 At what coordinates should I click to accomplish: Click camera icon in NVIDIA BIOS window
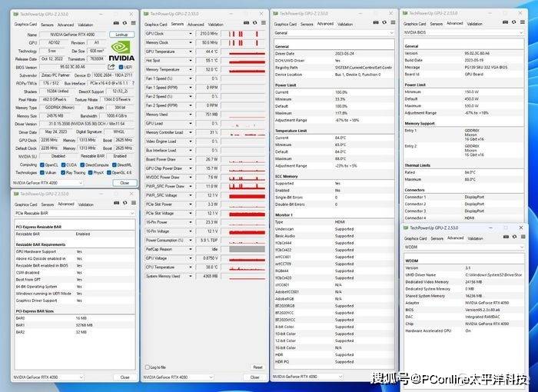pos(505,22)
